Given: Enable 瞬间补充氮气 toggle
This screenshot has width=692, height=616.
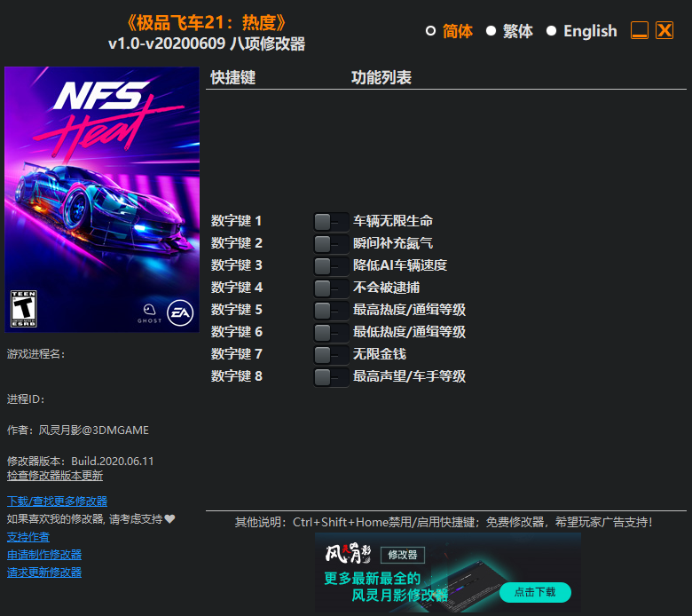Looking at the screenshot, I should pos(331,244).
